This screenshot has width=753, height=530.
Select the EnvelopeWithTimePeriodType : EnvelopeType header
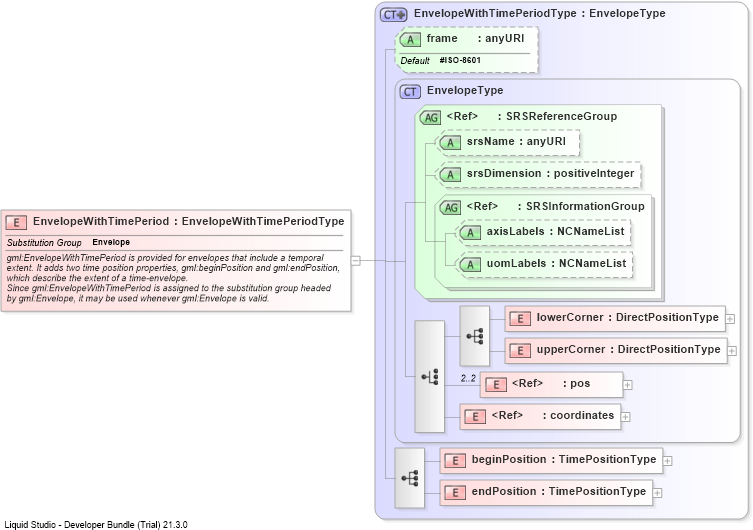tap(539, 13)
